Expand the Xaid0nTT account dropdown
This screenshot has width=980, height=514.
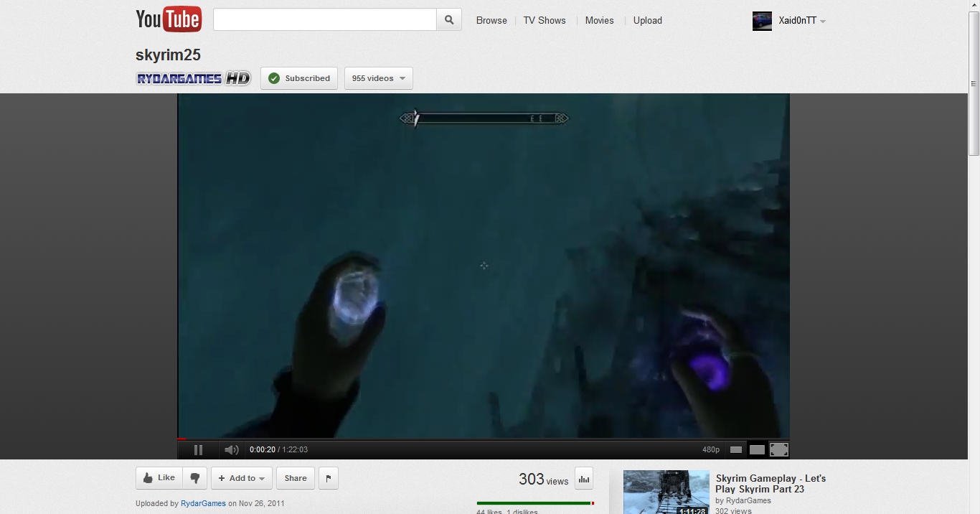click(x=822, y=22)
